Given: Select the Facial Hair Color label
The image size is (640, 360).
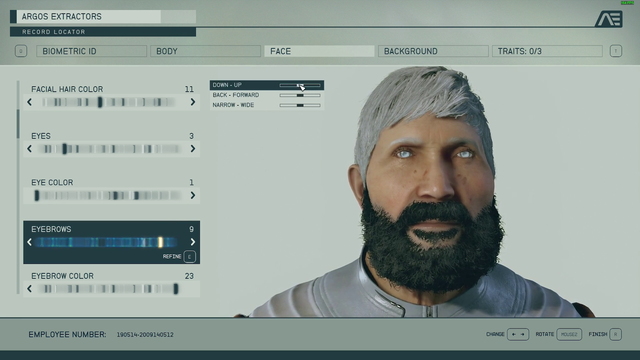Looking at the screenshot, I should point(67,89).
